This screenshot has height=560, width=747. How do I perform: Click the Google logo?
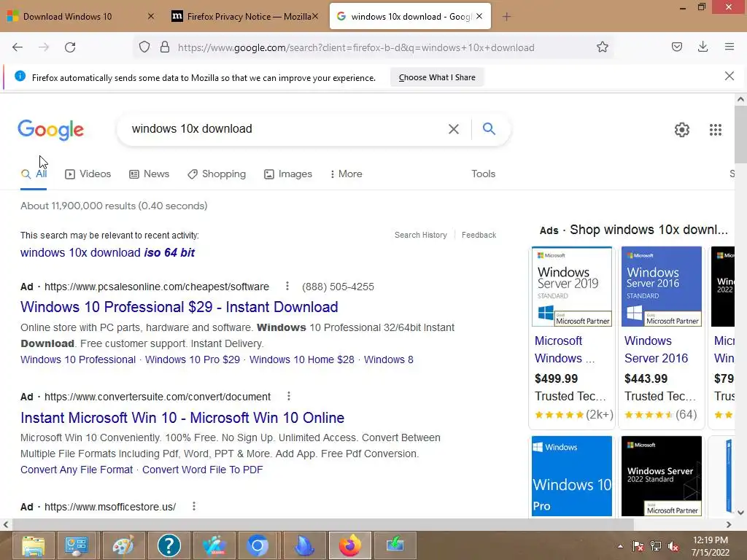[x=50, y=130]
